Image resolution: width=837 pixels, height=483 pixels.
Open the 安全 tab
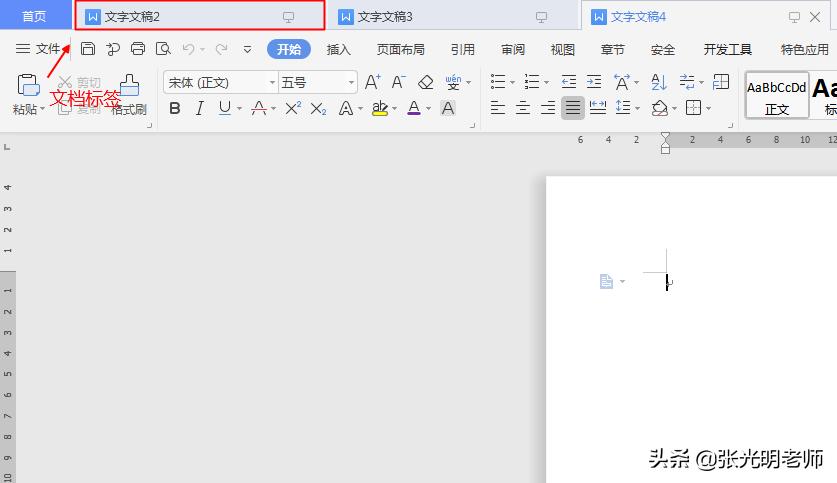coord(662,50)
